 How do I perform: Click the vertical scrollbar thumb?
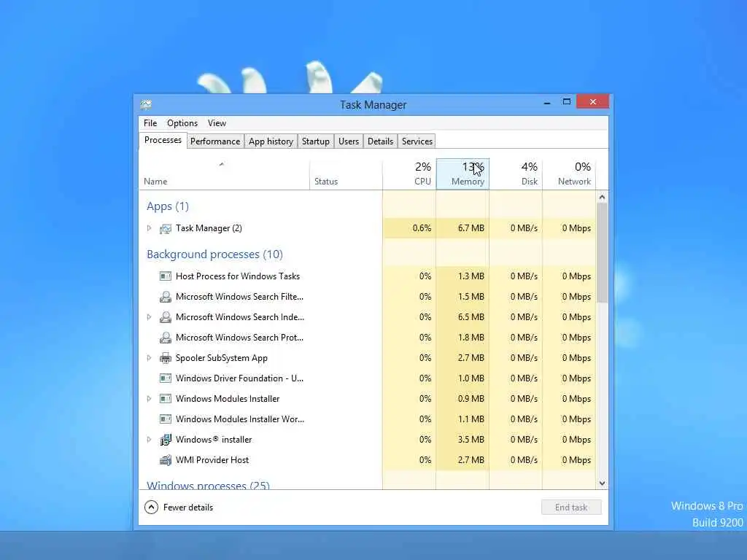coord(602,253)
